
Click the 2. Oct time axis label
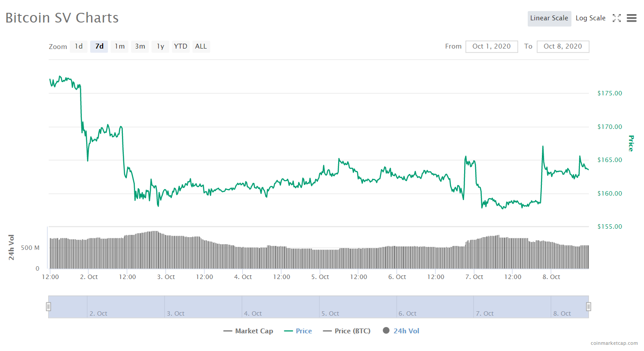[89, 277]
